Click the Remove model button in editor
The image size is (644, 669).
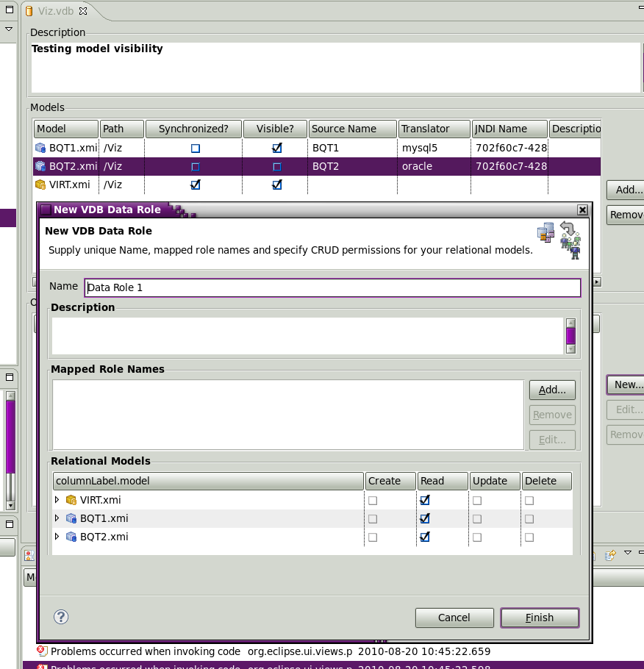tap(626, 215)
